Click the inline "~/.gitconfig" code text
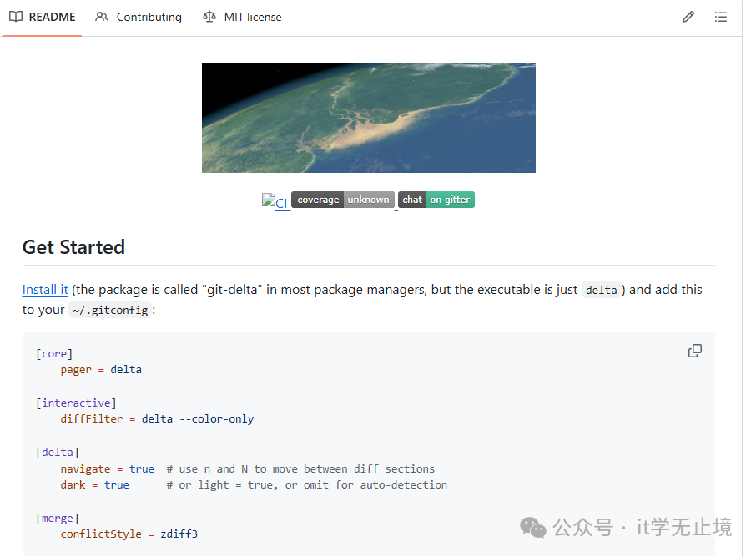This screenshot has width=756, height=557. click(x=110, y=310)
